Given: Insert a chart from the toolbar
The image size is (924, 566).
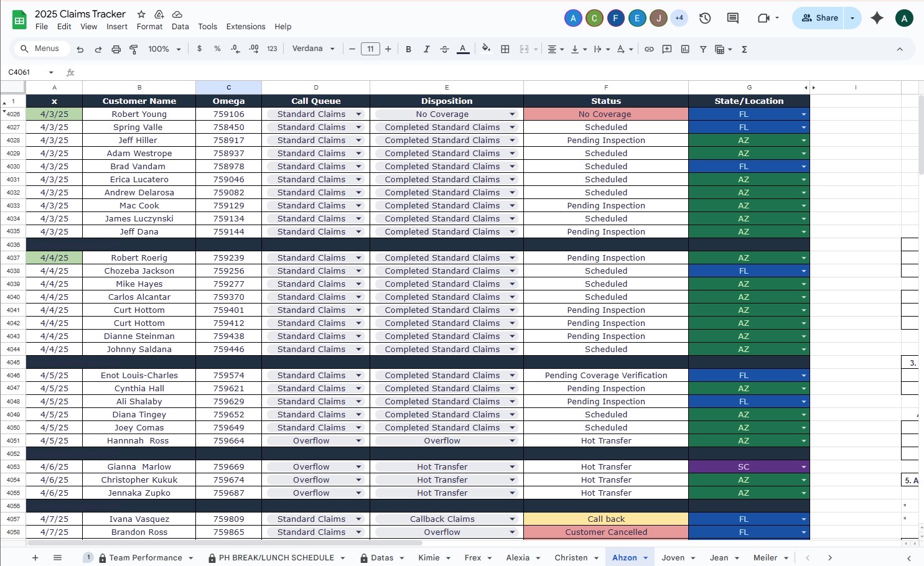Looking at the screenshot, I should point(685,49).
